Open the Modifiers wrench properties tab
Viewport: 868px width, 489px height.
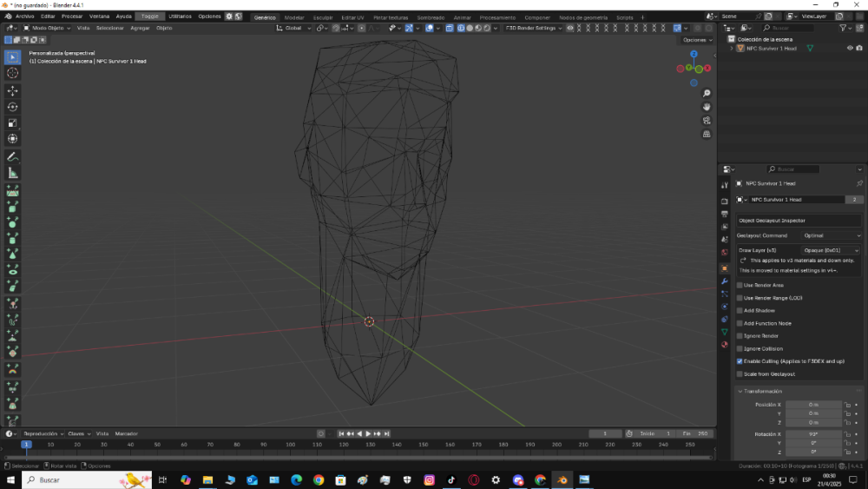tap(725, 281)
